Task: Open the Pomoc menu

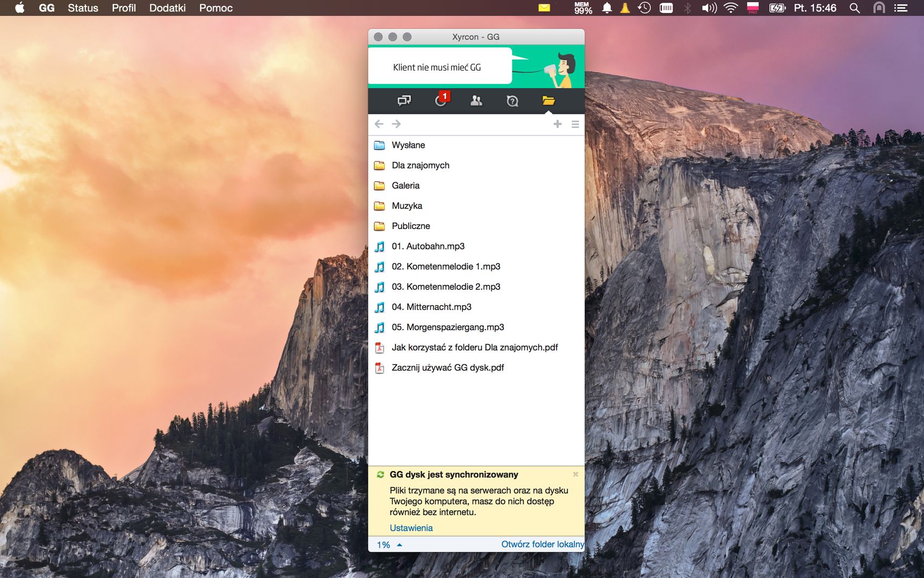Action: tap(216, 8)
